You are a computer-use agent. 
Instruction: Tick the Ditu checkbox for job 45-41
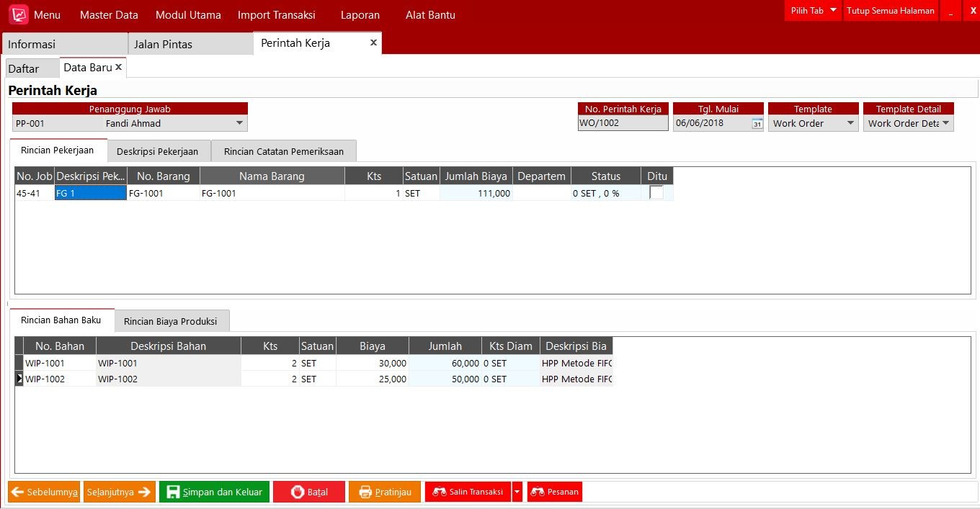pyautogui.click(x=656, y=193)
